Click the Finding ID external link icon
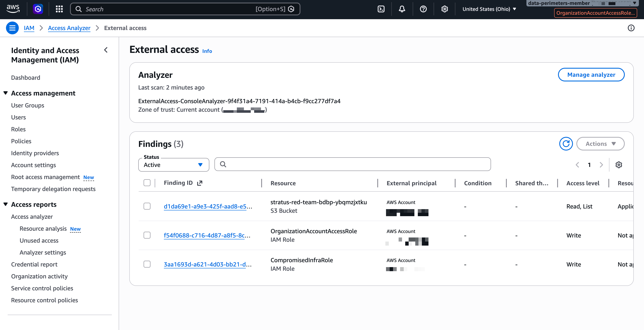Viewport: 644px width, 330px height. click(x=200, y=183)
